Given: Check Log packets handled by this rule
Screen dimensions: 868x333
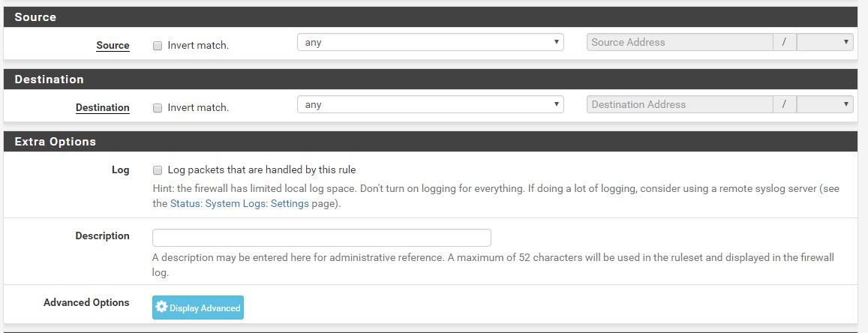Looking at the screenshot, I should 158,169.
